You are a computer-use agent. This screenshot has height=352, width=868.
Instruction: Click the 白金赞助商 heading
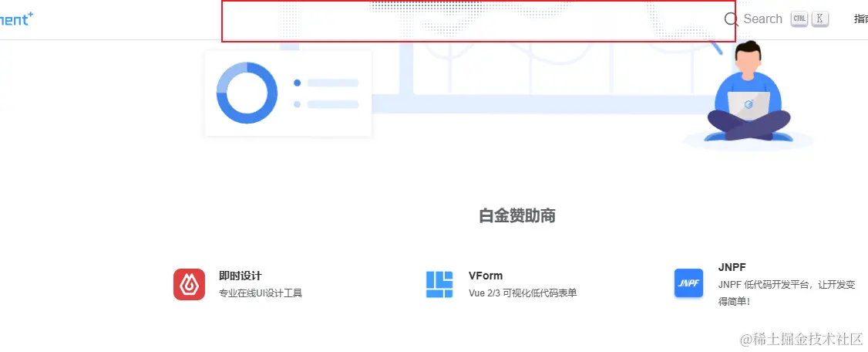click(517, 216)
